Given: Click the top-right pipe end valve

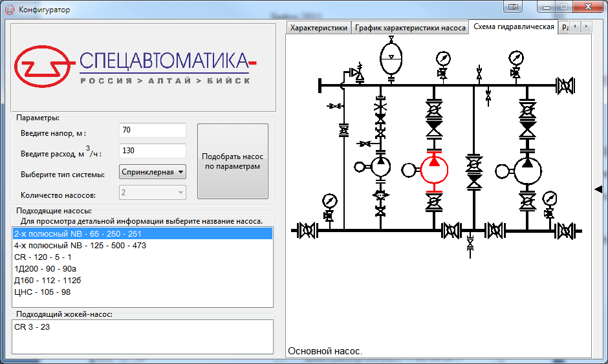Looking at the screenshot, I should (x=565, y=86).
